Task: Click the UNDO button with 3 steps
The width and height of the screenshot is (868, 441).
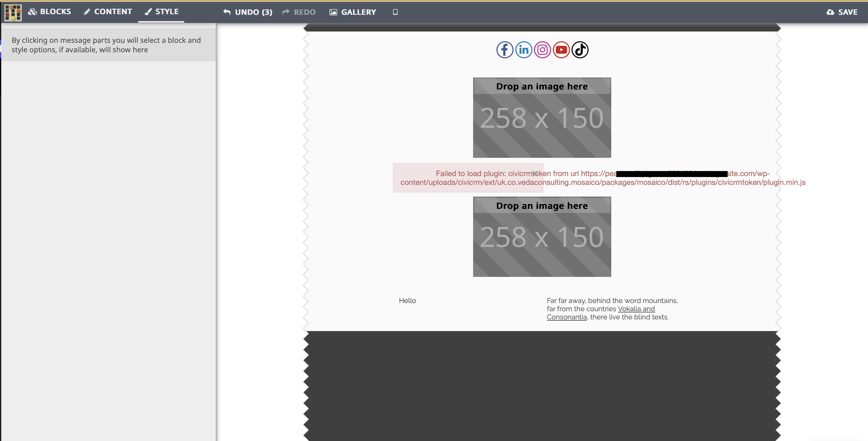Action: 248,11
